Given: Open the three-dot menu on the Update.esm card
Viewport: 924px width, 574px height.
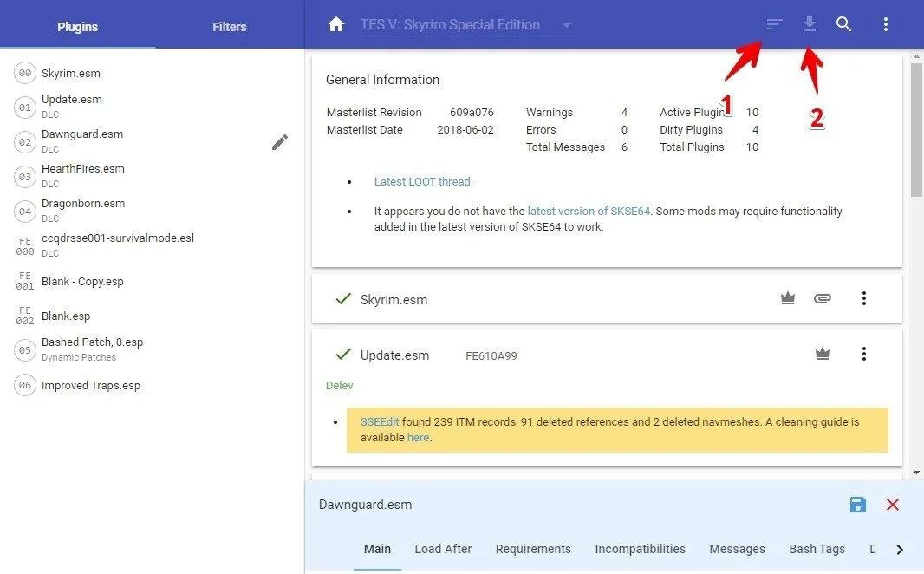Looking at the screenshot, I should tap(864, 354).
